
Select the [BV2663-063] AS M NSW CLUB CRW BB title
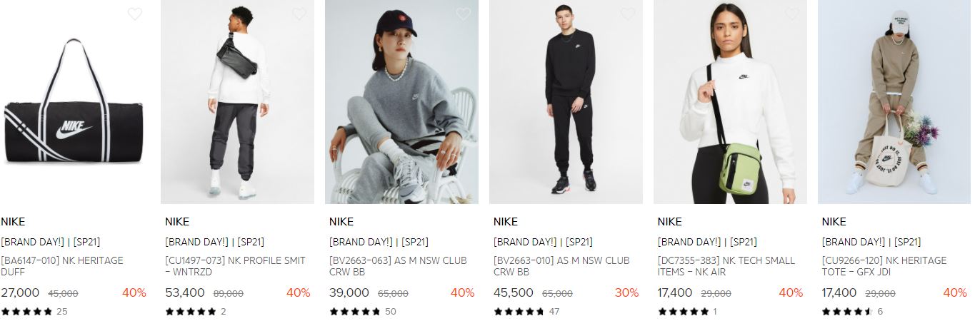point(398,266)
